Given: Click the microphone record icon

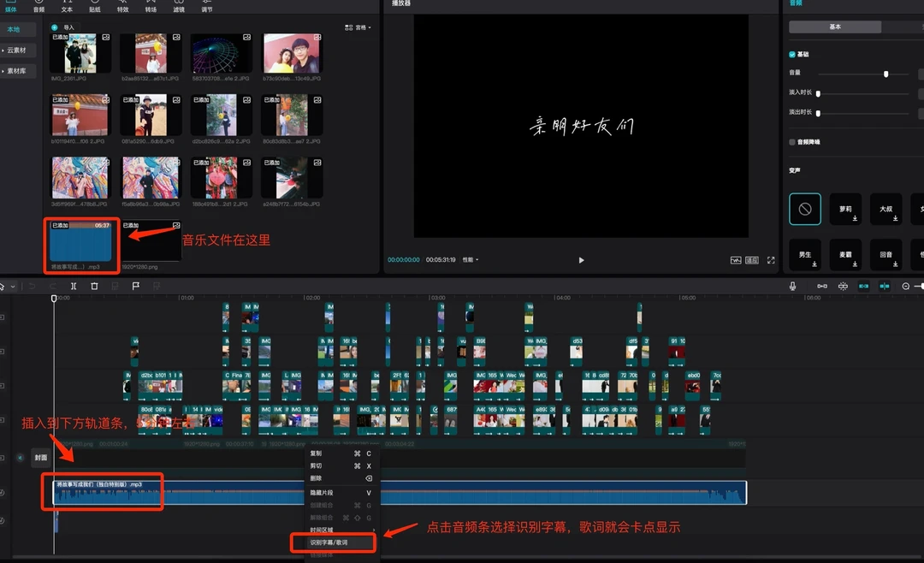Looking at the screenshot, I should click(x=792, y=286).
